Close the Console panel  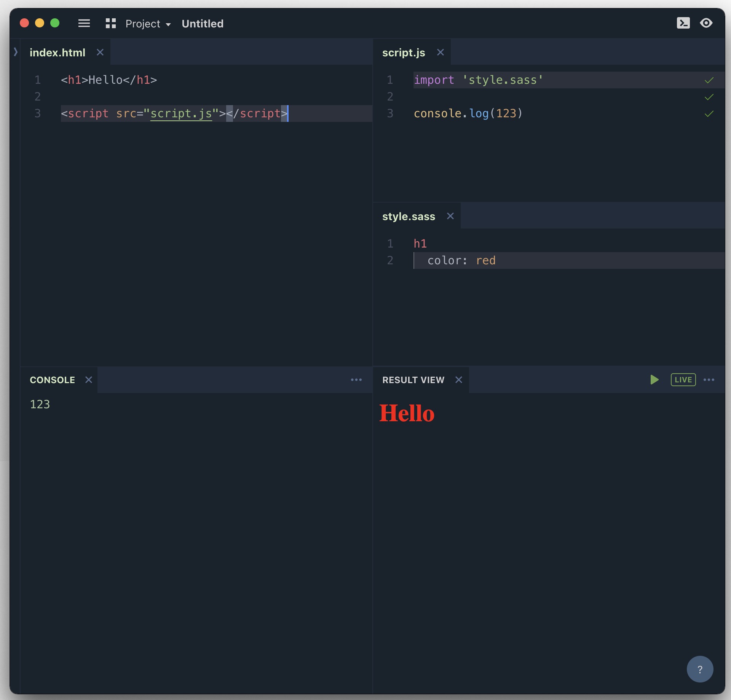point(89,380)
